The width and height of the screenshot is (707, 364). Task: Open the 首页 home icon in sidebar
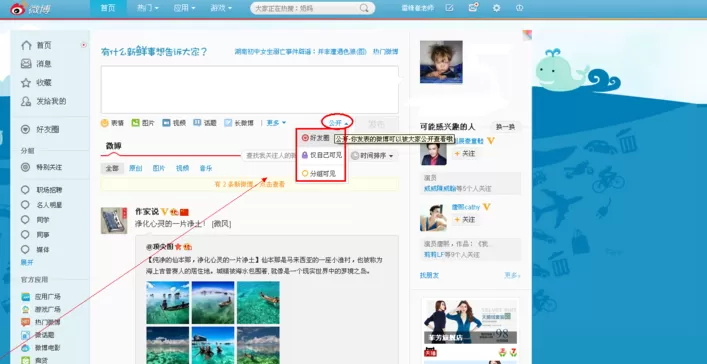point(26,45)
